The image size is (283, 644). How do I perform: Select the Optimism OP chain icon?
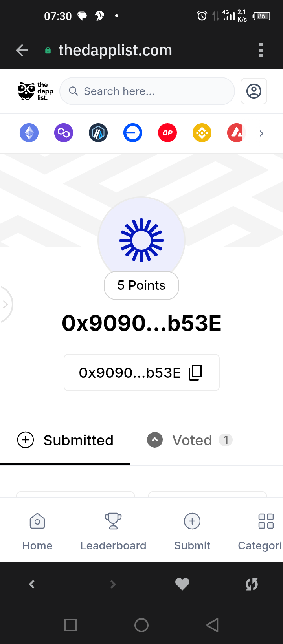click(167, 133)
